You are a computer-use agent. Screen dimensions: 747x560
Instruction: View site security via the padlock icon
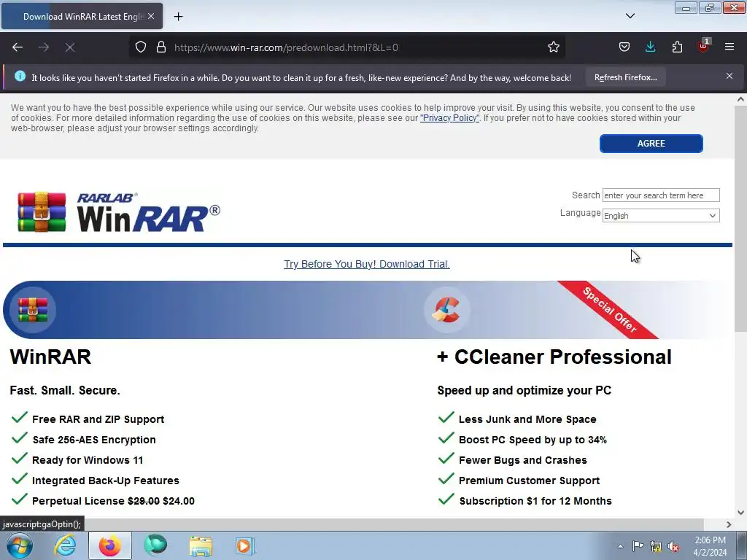(161, 47)
